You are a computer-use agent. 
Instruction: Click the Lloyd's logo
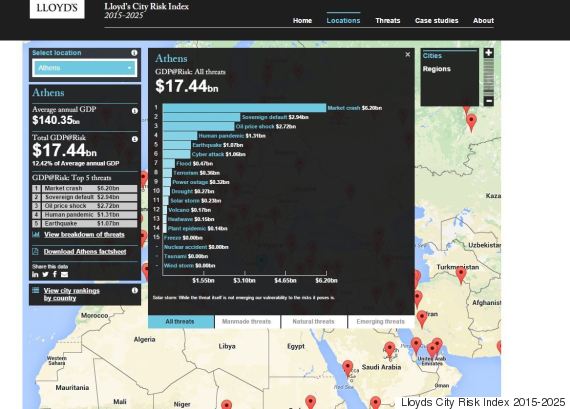click(57, 8)
